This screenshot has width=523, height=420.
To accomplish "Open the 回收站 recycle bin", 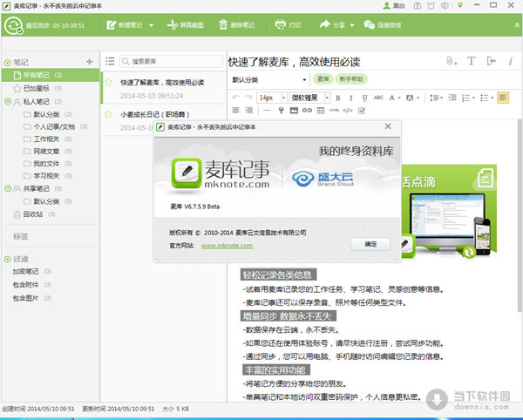I will pyautogui.click(x=33, y=214).
